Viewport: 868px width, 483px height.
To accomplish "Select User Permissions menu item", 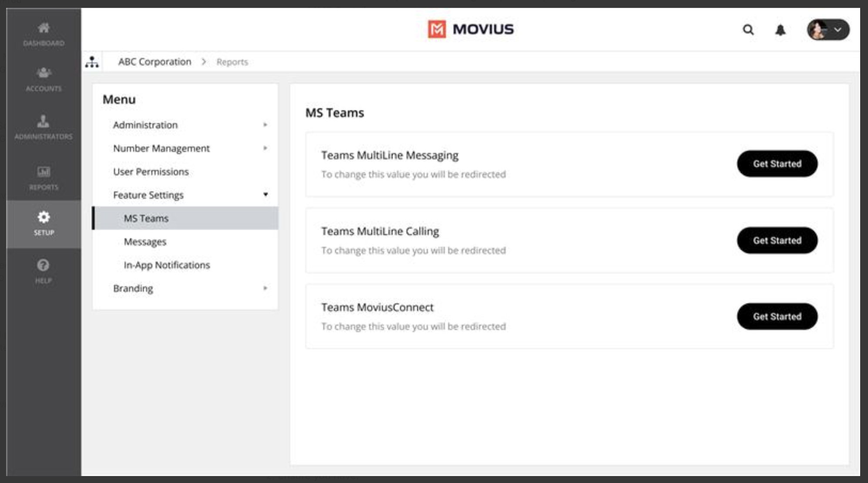I will [151, 172].
